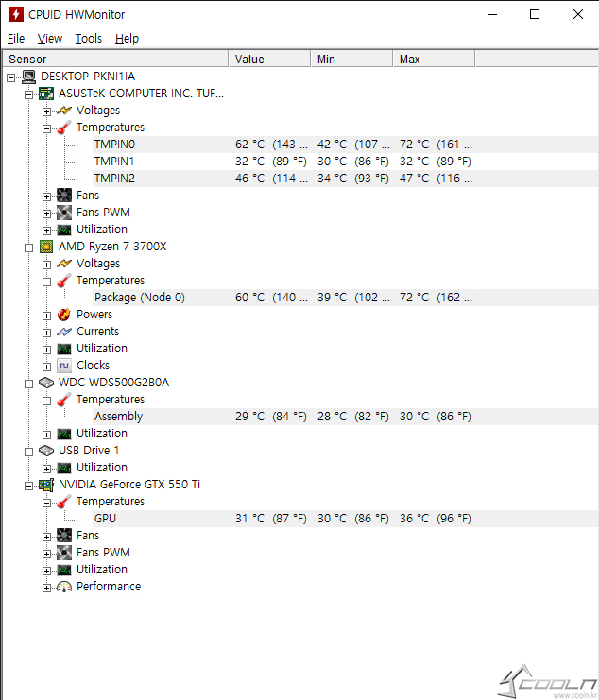
Task: Expand the GPU Performance node
Action: pyautogui.click(x=46, y=588)
